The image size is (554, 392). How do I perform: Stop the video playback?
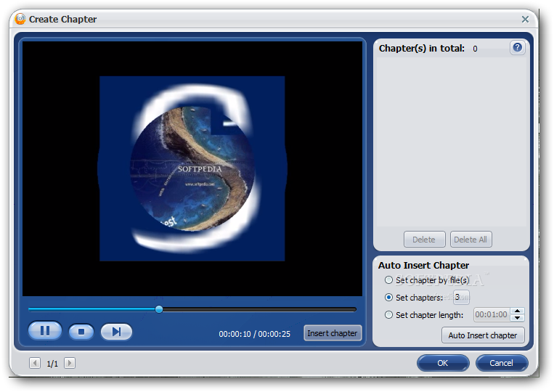coord(81,332)
